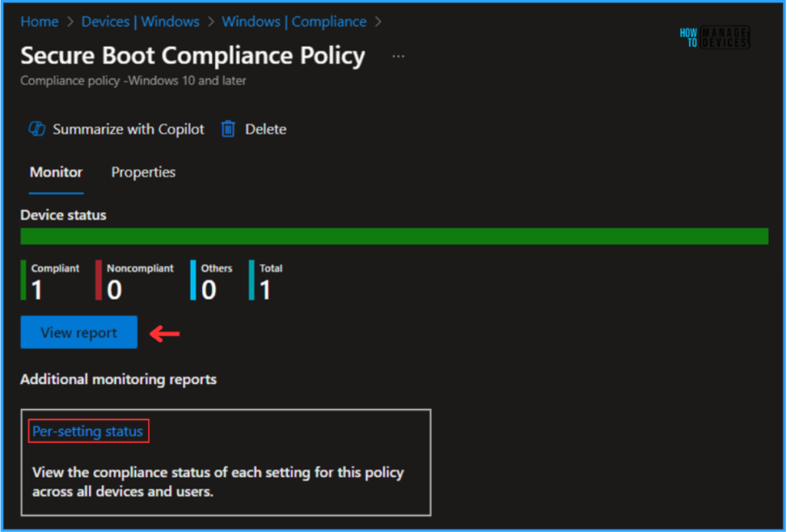This screenshot has height=532, width=786.
Task: Click the green device status bar
Action: [x=394, y=236]
